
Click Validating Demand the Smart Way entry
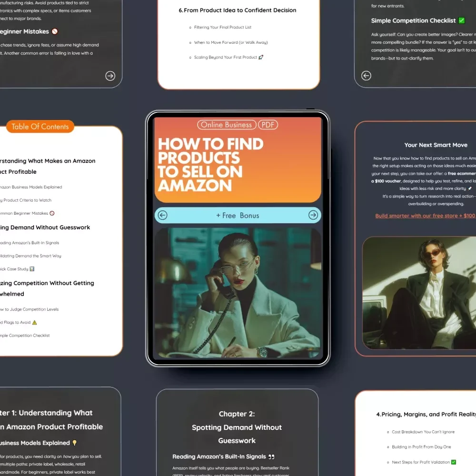click(x=30, y=256)
